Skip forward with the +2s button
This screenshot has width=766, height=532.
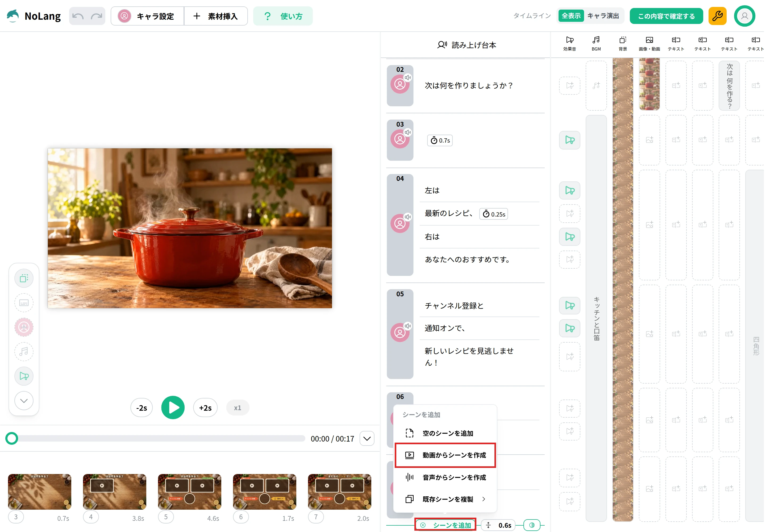point(205,408)
